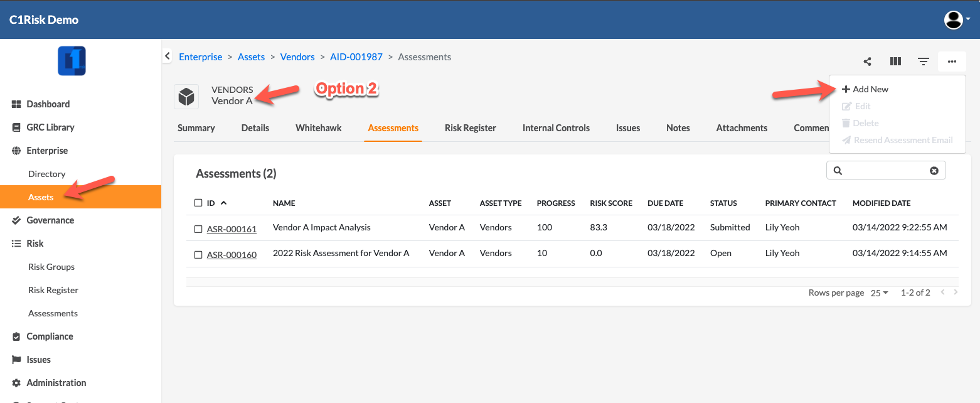Switch to the Summary tab
The image size is (980, 403).
click(196, 128)
